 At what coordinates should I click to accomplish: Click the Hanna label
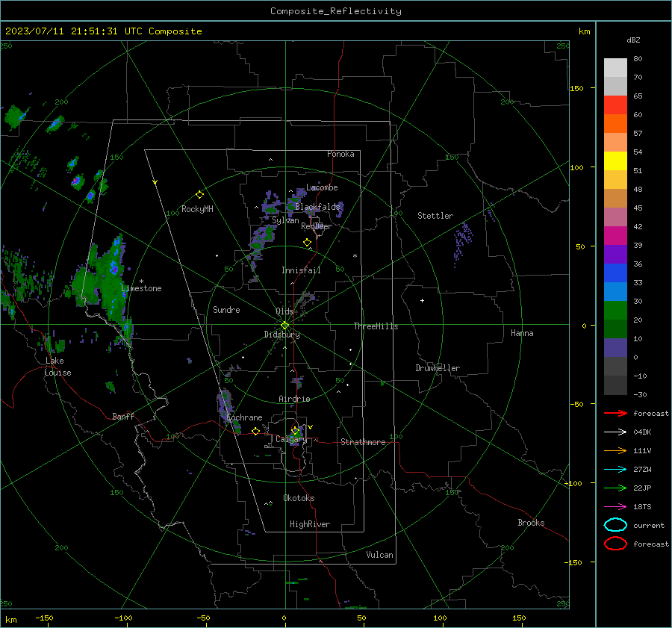pyautogui.click(x=522, y=333)
